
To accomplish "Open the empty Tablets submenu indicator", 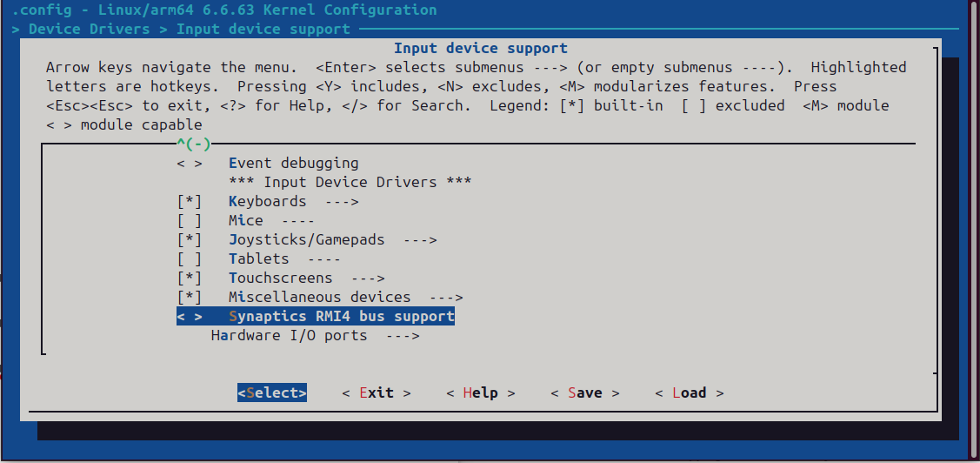I will [x=324, y=259].
